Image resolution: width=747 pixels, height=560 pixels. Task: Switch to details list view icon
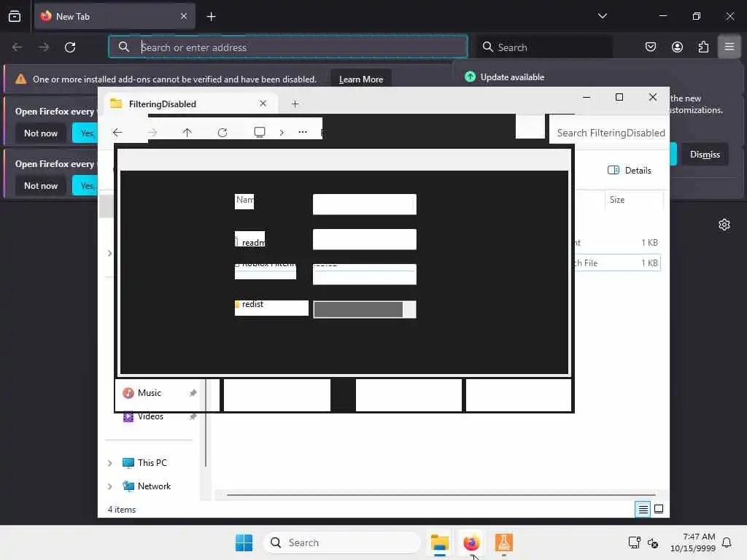click(643, 509)
